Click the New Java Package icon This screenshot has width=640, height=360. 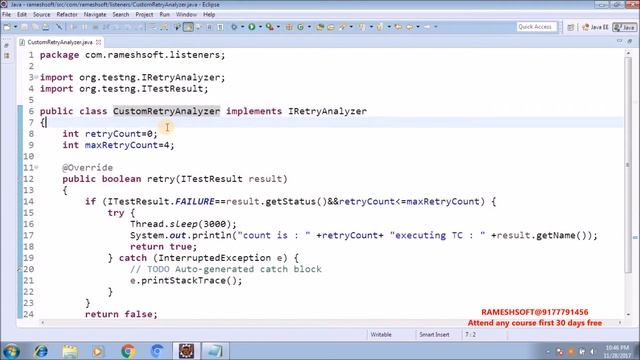tap(289, 27)
